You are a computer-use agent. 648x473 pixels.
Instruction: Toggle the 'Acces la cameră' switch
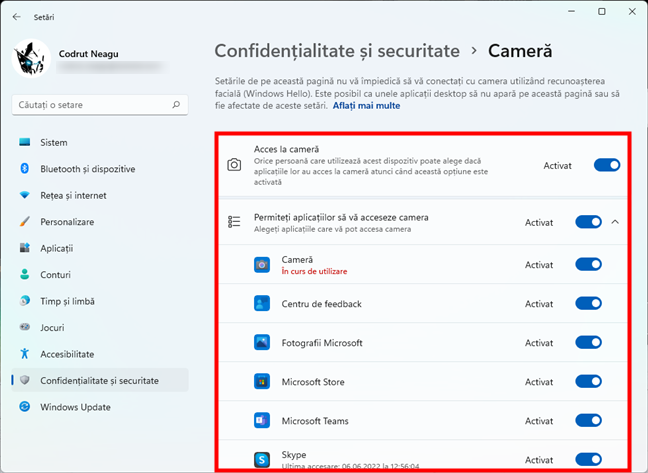(607, 165)
